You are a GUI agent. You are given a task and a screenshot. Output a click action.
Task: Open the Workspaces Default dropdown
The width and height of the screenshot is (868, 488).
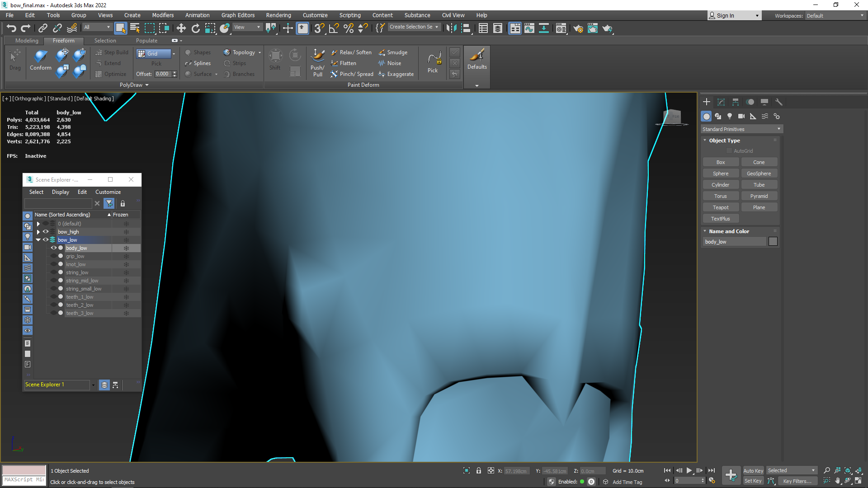click(835, 15)
